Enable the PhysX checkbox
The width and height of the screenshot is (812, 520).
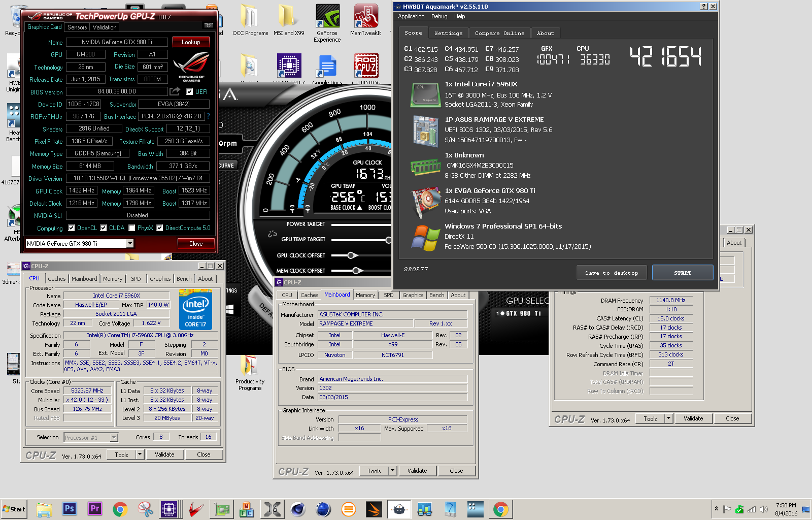[x=132, y=228]
